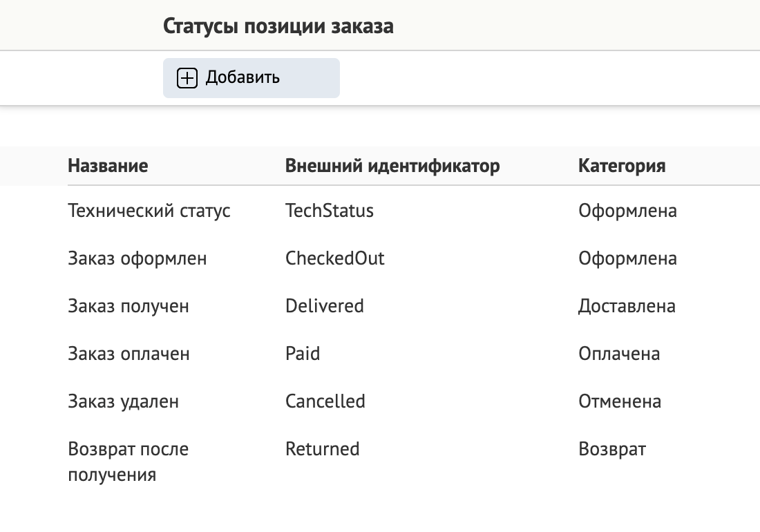Image resolution: width=760 pixels, height=532 pixels.
Task: Sort by the Внешний идентификатор column header
Action: click(x=392, y=166)
